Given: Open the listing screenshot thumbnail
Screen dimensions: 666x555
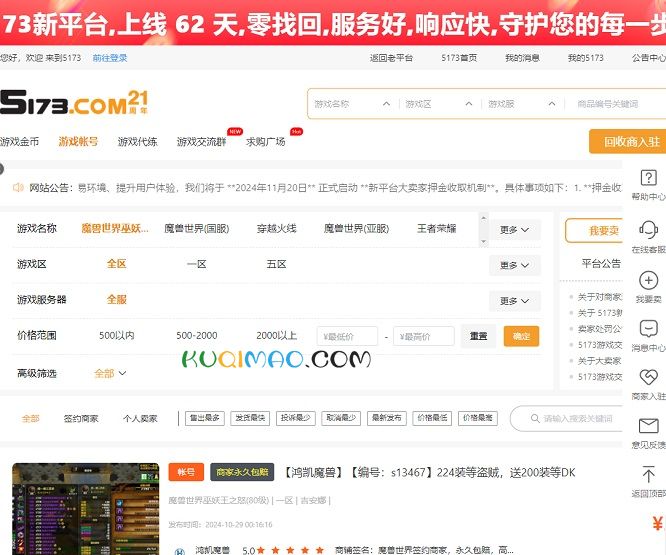Looking at the screenshot, I should (x=85, y=509).
